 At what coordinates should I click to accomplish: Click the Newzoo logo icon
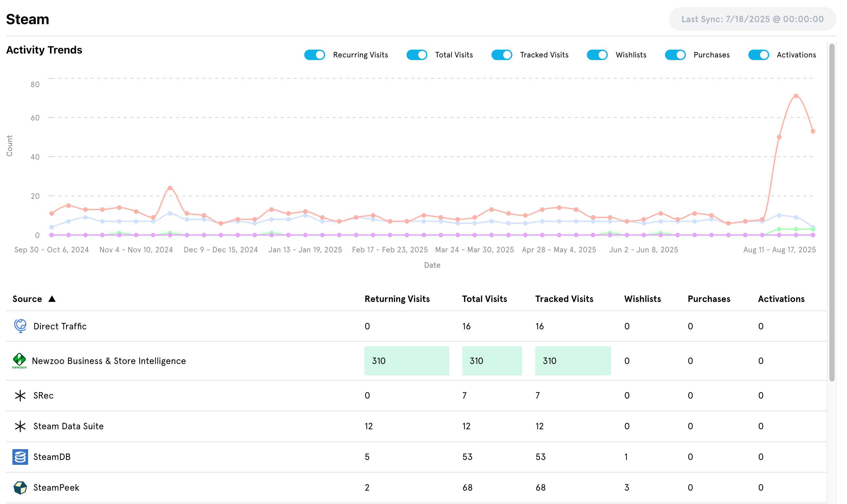coord(19,360)
